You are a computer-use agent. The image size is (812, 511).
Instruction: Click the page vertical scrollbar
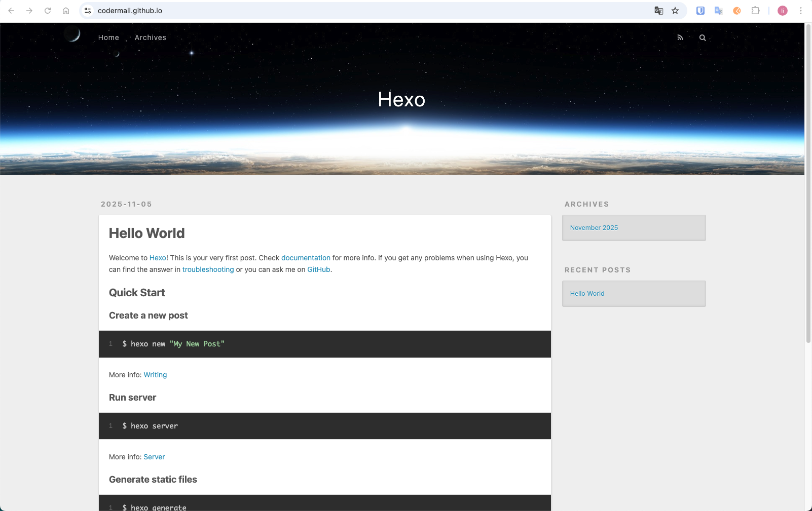click(808, 183)
